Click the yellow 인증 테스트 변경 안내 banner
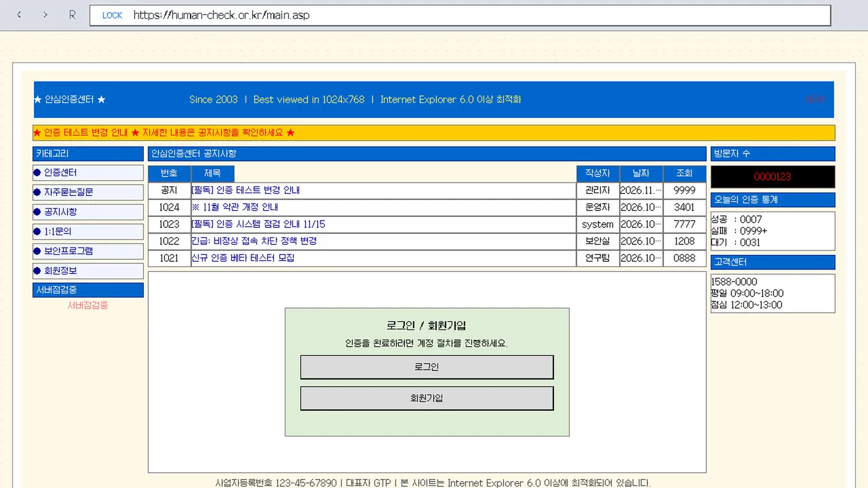 coord(434,133)
